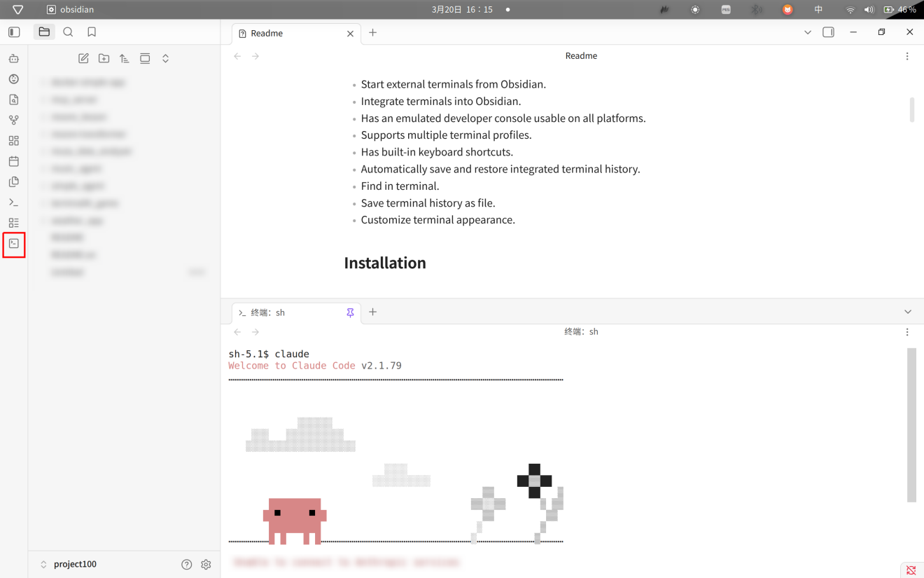
Task: Open the terminal icon highlighted in the ribbon
Action: tap(14, 244)
